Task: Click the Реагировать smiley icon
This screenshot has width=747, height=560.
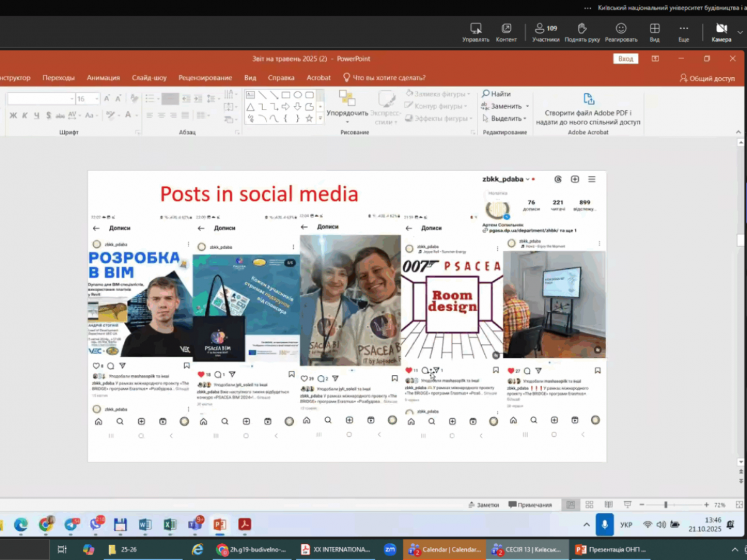Action: pyautogui.click(x=621, y=29)
